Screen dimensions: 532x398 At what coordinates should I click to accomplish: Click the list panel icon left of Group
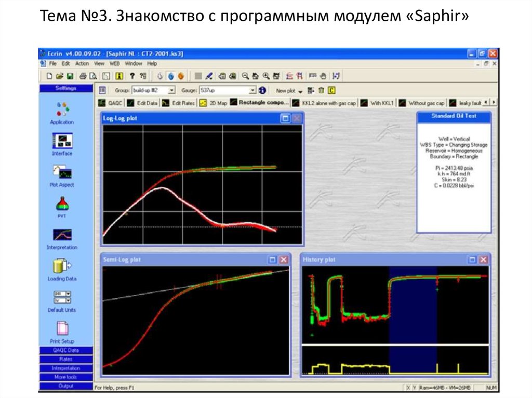(102, 90)
